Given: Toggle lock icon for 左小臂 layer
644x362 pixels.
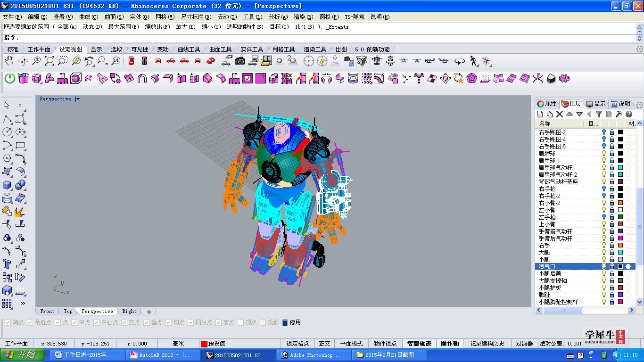Looking at the screenshot, I should click(612, 210).
